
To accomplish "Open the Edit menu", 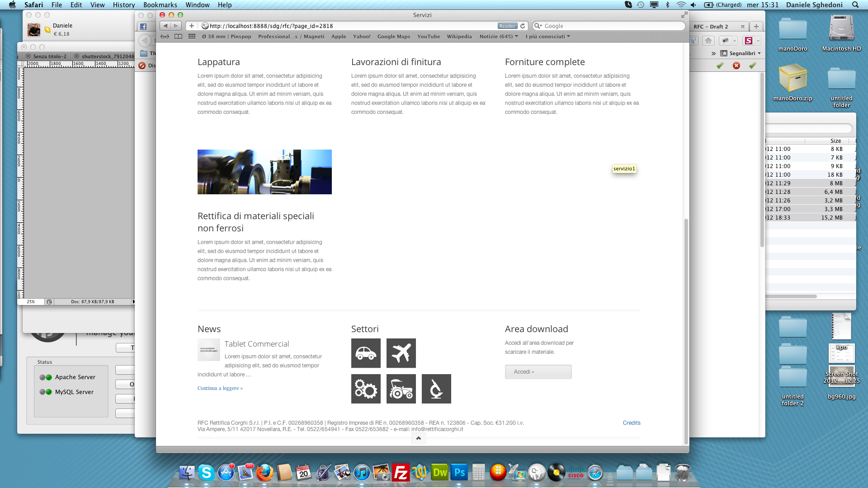I will [x=76, y=5].
